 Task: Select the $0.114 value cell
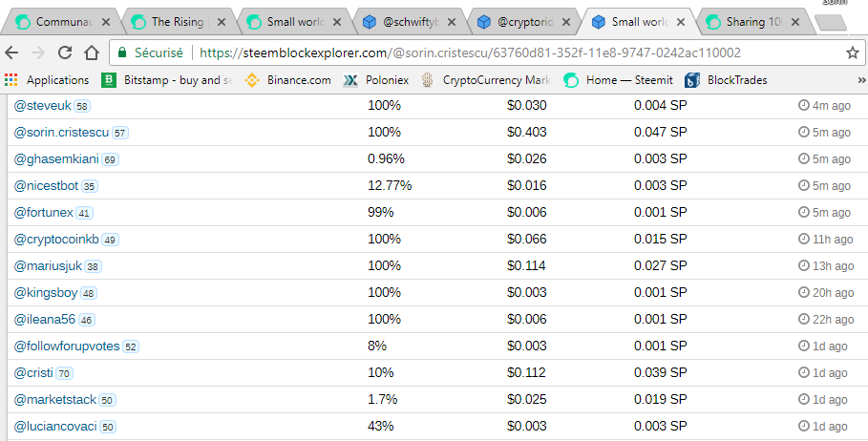(526, 266)
